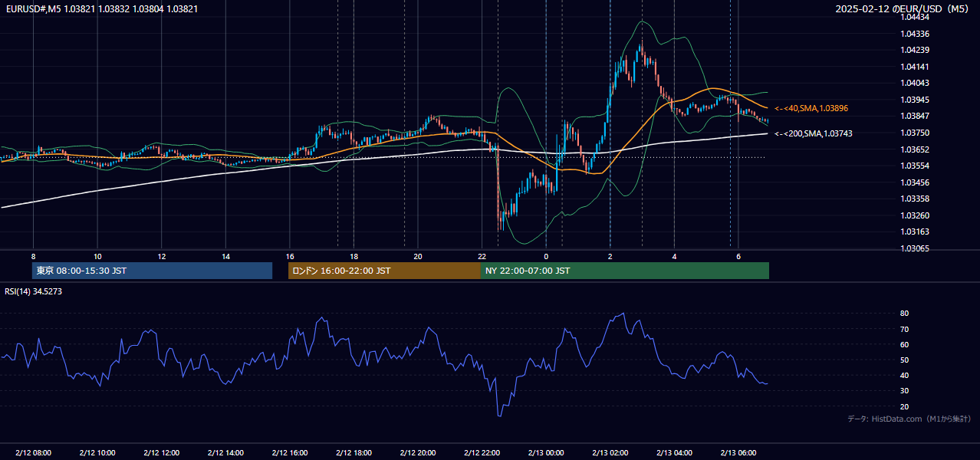
Task: Click the 40 SMA 1.03896 label
Action: (x=812, y=109)
